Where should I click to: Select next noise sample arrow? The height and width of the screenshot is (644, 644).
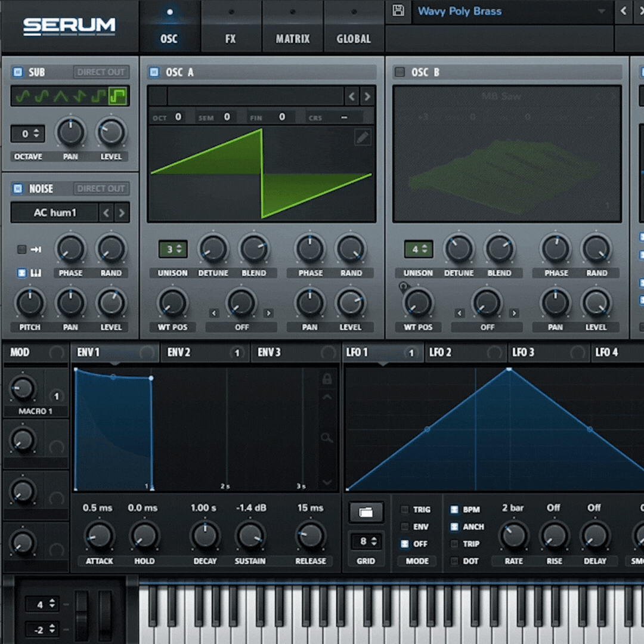(x=122, y=213)
